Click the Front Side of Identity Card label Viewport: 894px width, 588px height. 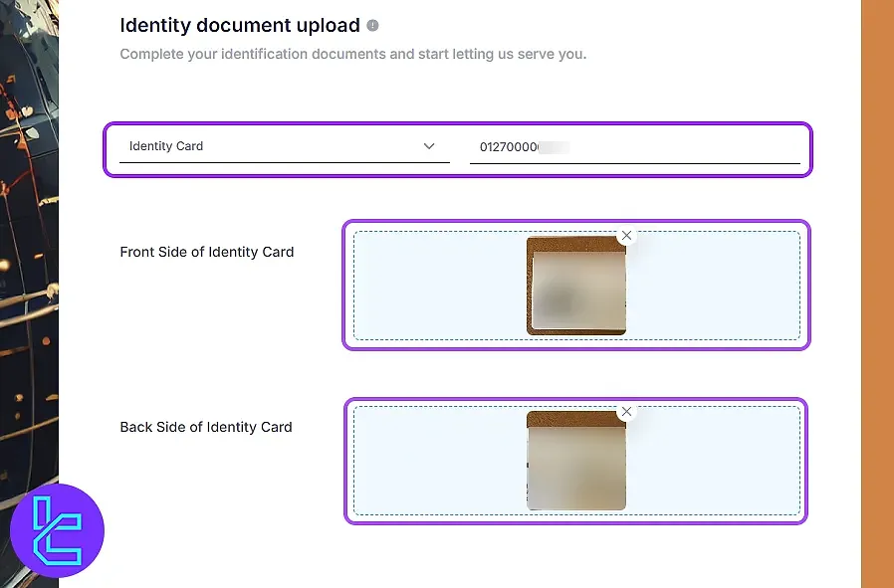206,252
